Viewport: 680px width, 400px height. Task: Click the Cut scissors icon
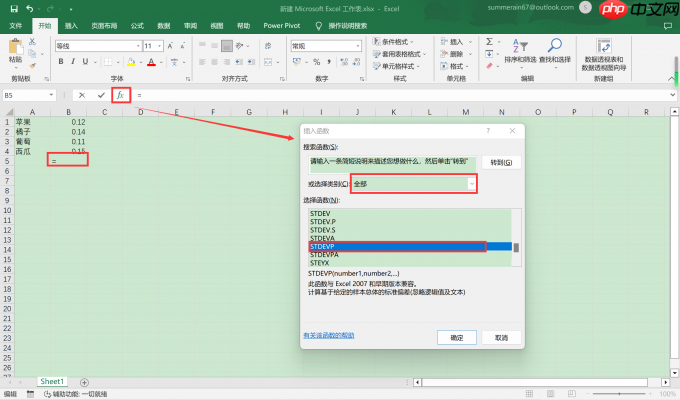pyautogui.click(x=32, y=42)
